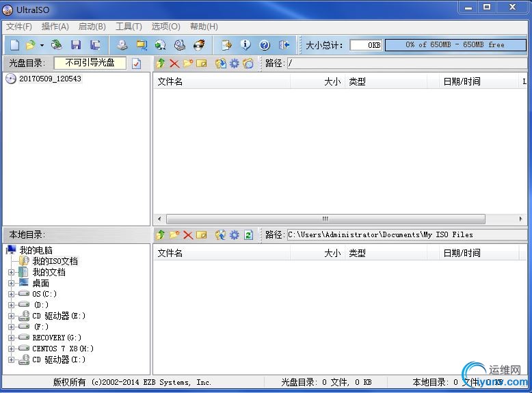Viewport: 532px width, 393px height.
Task: Click the disc file list horizontal scrollbar
Action: click(x=325, y=219)
